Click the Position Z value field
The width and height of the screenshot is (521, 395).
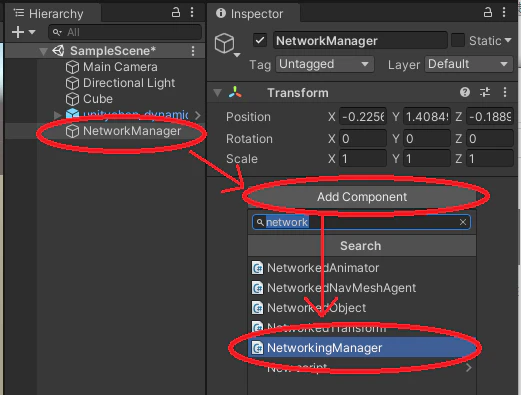click(490, 117)
